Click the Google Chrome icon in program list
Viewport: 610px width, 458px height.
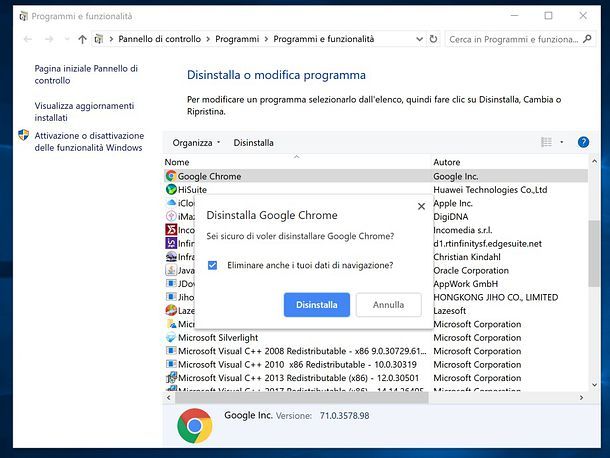pos(171,176)
